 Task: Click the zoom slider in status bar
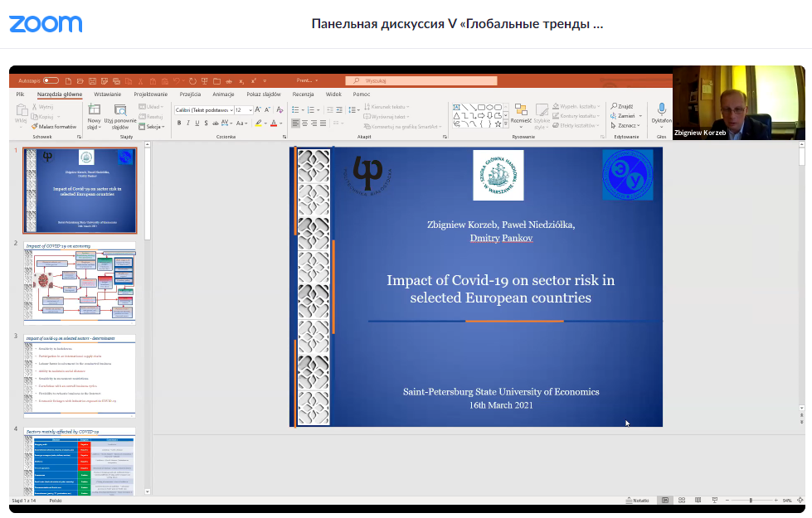point(751,501)
